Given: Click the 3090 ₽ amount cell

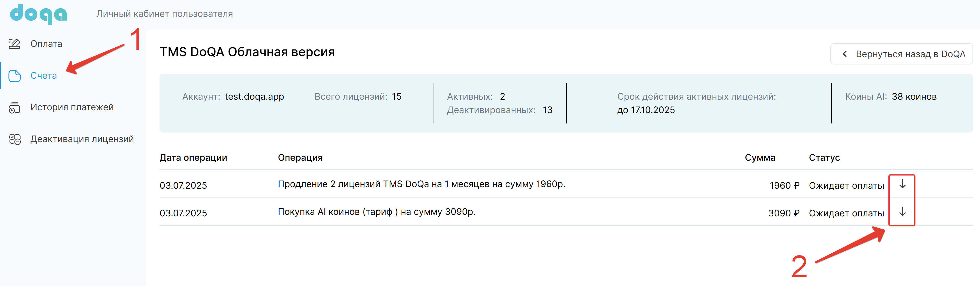Looking at the screenshot, I should tap(784, 213).
